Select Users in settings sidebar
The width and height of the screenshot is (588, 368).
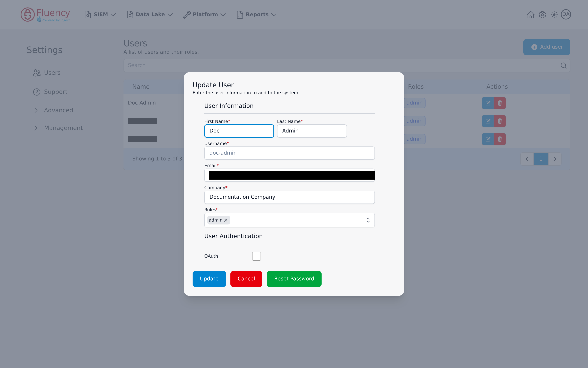[x=47, y=73]
